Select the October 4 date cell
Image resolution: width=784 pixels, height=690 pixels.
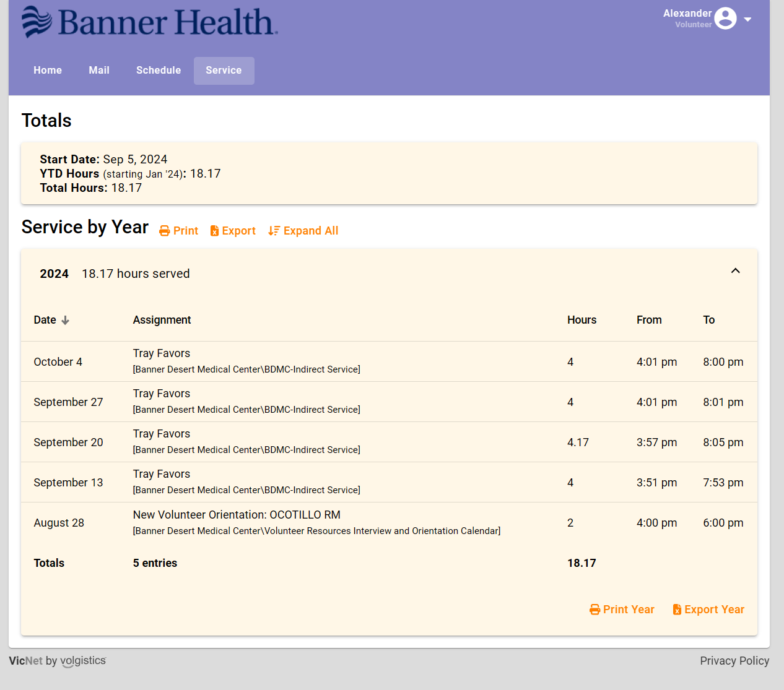pos(58,362)
